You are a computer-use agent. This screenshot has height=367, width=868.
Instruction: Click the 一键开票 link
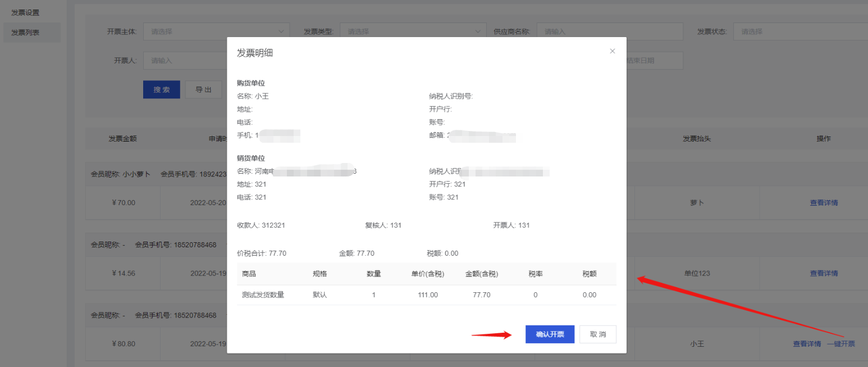pos(840,344)
